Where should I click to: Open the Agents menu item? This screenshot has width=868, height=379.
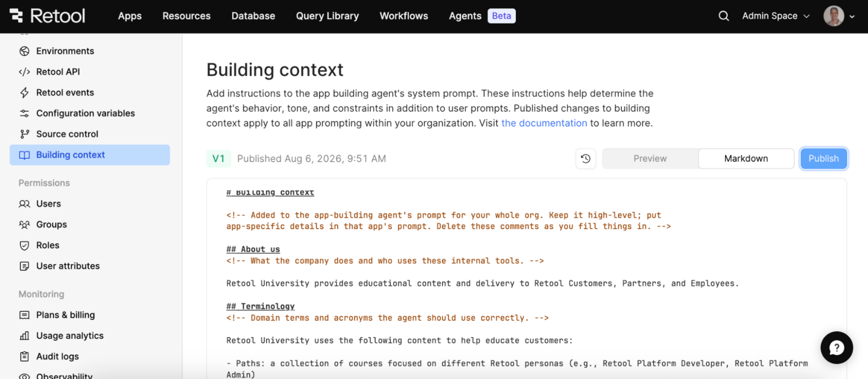465,16
